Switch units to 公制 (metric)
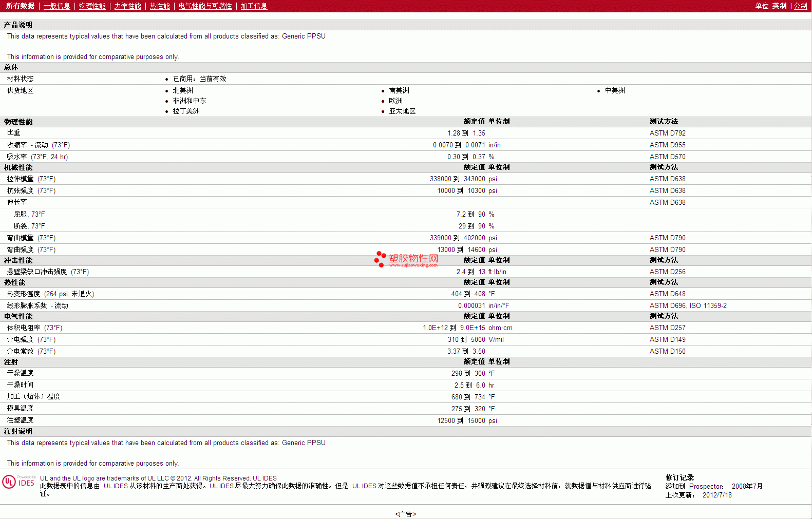Viewport: 812px width, 519px height. coord(800,6)
